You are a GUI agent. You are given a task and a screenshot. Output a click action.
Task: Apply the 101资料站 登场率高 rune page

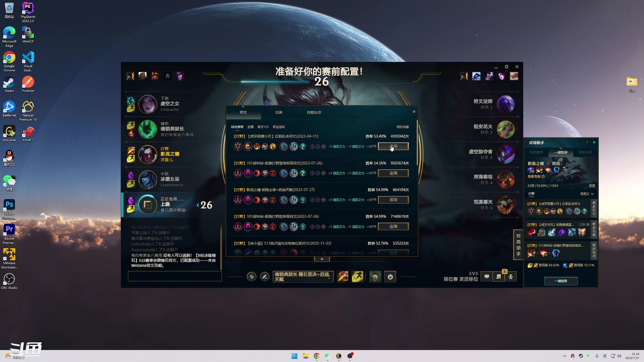(393, 173)
